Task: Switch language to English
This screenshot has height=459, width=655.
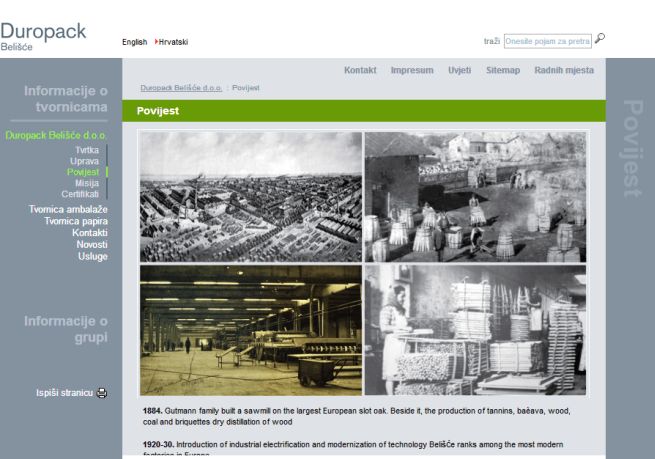Action: [x=134, y=42]
